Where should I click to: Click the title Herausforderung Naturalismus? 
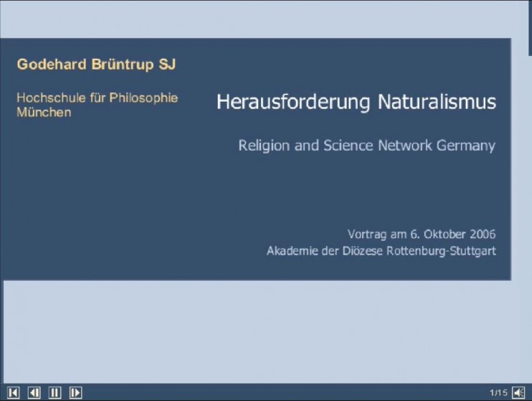[x=356, y=102]
